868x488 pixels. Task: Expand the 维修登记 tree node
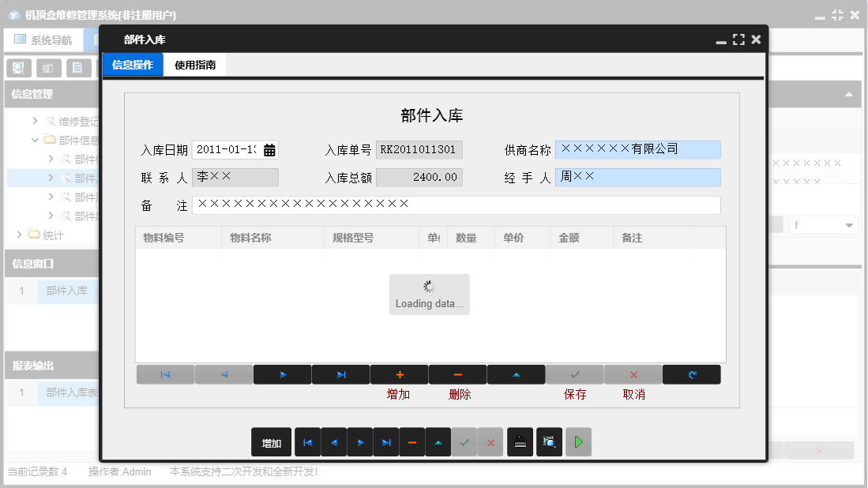click(34, 120)
